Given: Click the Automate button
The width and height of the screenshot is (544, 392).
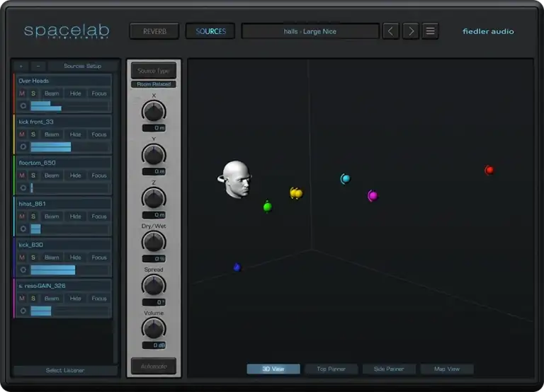Looking at the screenshot, I should tap(154, 366).
